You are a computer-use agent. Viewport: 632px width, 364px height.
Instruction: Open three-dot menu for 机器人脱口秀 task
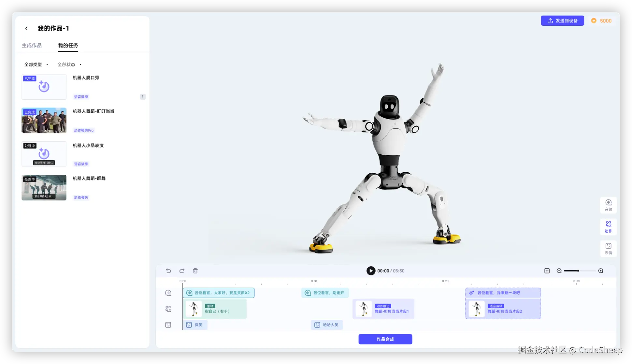click(143, 97)
